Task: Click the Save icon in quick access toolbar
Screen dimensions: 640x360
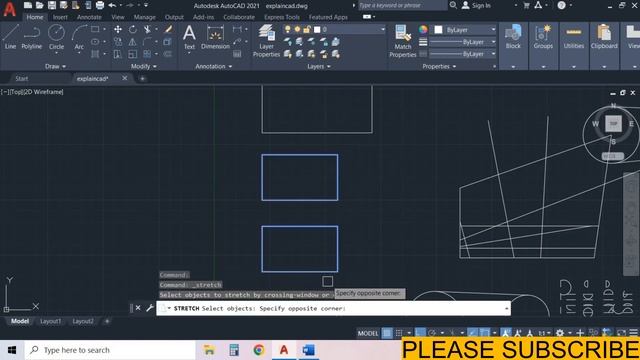Action: (52, 5)
